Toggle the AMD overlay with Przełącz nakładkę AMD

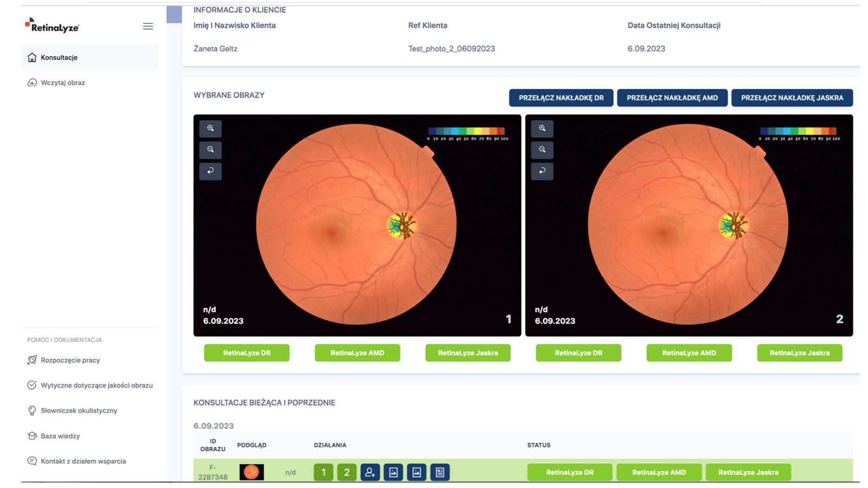(x=672, y=98)
